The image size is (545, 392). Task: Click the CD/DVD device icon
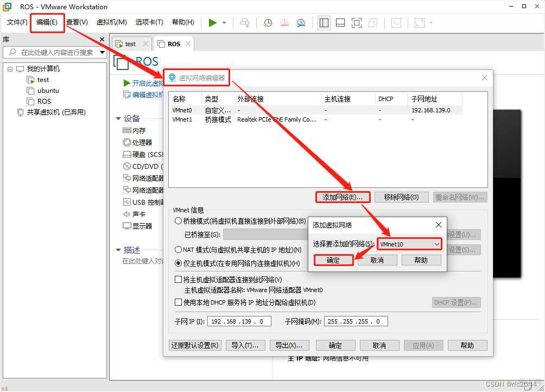point(127,167)
